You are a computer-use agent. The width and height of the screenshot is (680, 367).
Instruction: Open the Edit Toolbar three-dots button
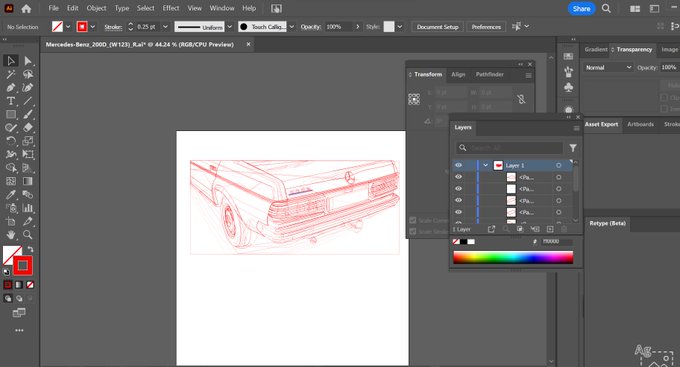[19, 331]
